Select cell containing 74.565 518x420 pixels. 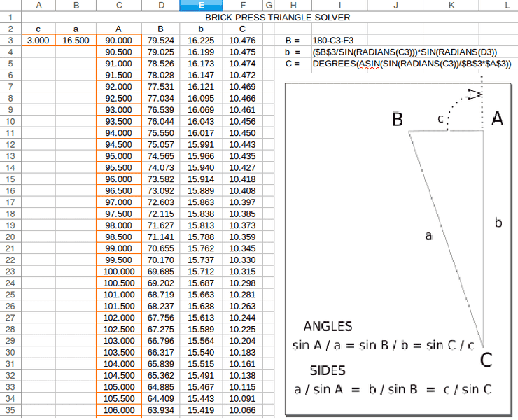click(x=161, y=156)
